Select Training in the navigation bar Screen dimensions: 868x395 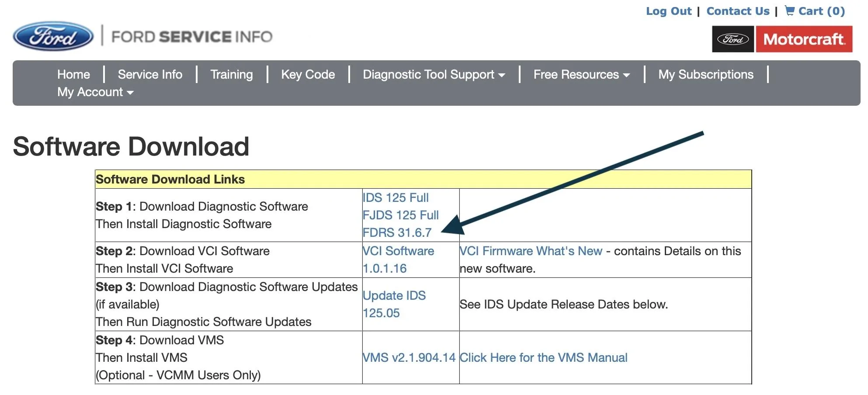pos(231,74)
